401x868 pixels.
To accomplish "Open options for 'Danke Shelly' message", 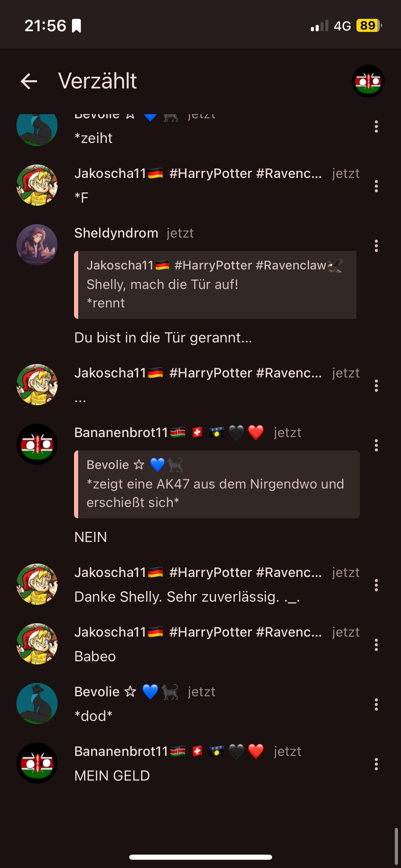I will pyautogui.click(x=376, y=585).
